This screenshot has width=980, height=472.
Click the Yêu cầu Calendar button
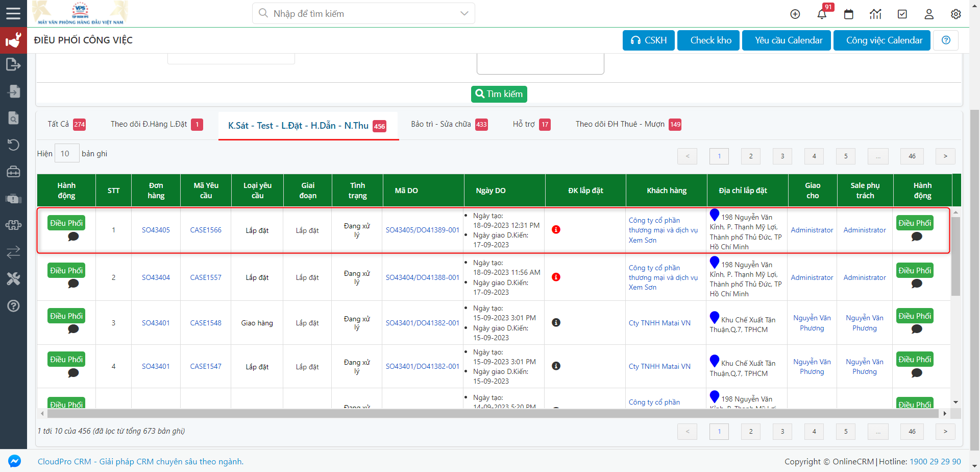787,40
